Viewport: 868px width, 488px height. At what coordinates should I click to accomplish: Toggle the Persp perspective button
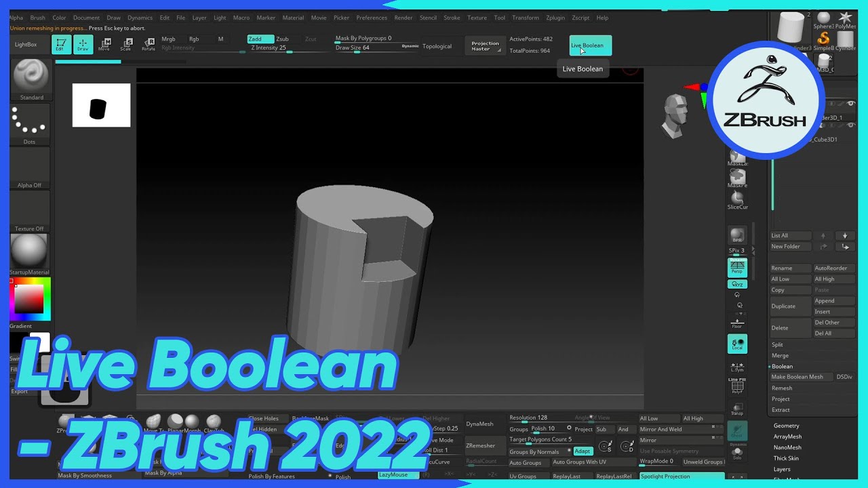click(737, 268)
